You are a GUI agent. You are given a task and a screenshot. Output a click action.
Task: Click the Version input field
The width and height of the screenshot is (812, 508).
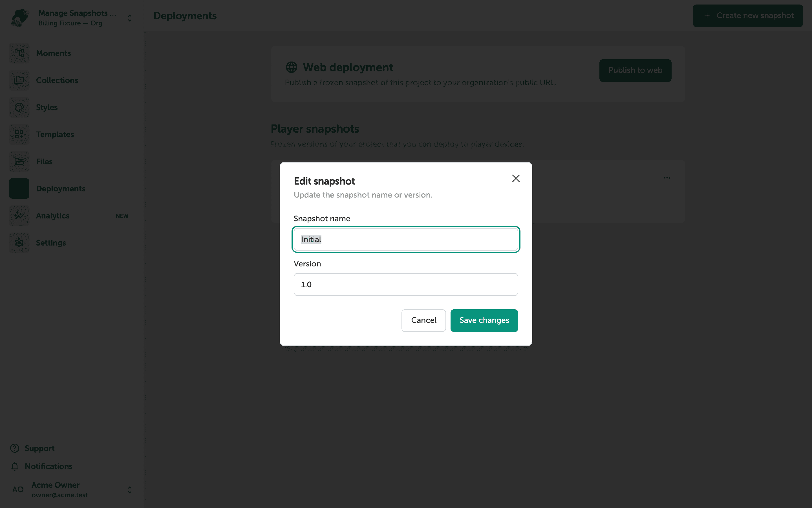click(406, 284)
